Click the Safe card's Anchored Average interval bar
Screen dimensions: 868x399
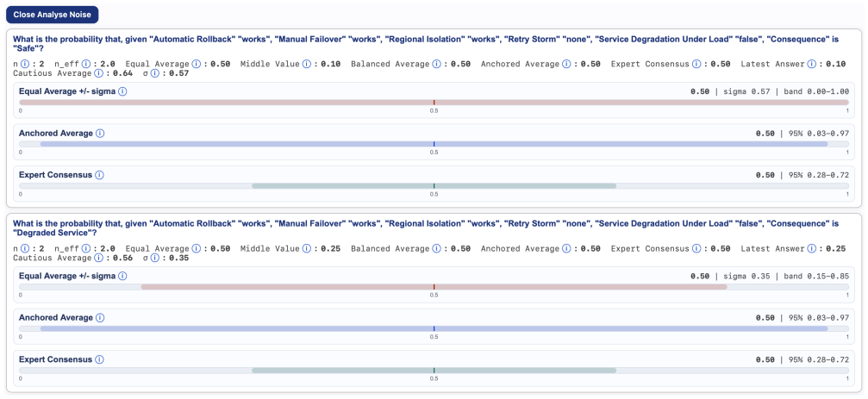[434, 144]
